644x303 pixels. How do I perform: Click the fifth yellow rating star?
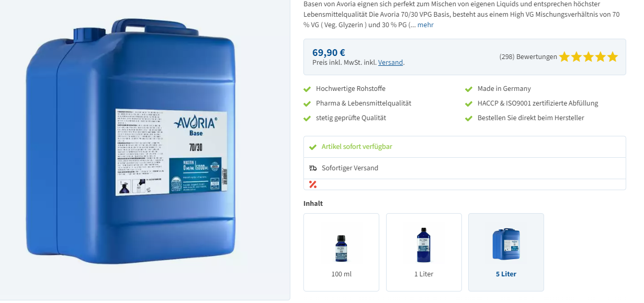pos(613,57)
